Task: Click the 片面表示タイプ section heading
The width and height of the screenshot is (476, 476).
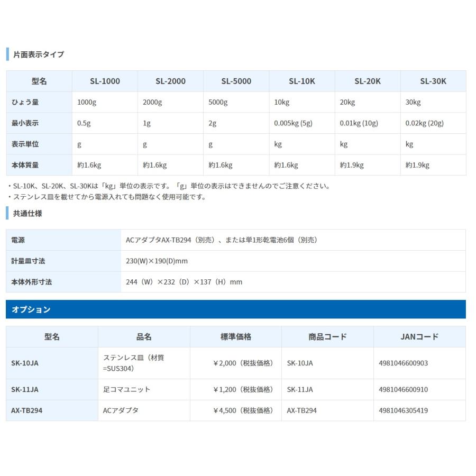Action: coord(38,54)
